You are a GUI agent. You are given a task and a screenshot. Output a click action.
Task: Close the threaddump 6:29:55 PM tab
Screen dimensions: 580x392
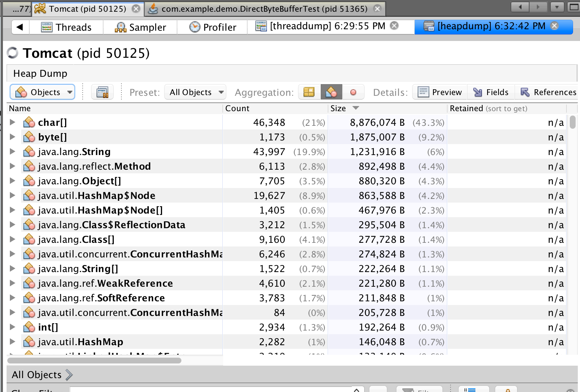(x=394, y=26)
